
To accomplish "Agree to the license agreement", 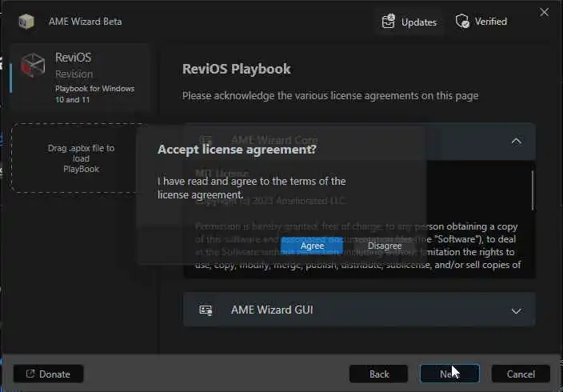I will click(312, 246).
